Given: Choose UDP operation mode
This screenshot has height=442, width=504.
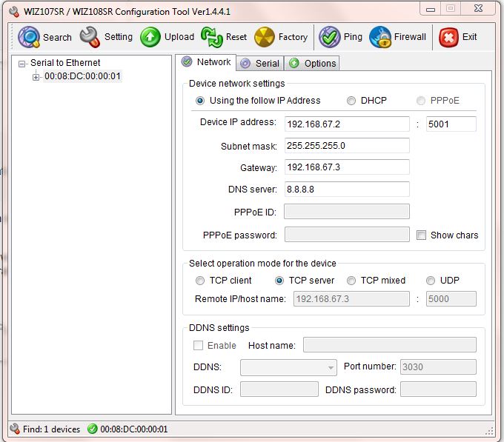Looking at the screenshot, I should [x=431, y=281].
